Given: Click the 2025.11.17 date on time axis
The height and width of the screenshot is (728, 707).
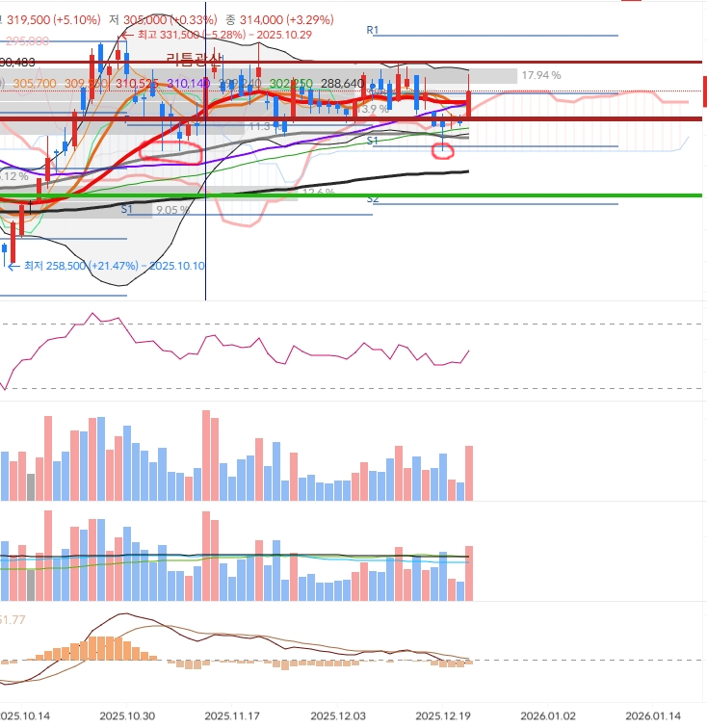Looking at the screenshot, I should click(232, 716).
